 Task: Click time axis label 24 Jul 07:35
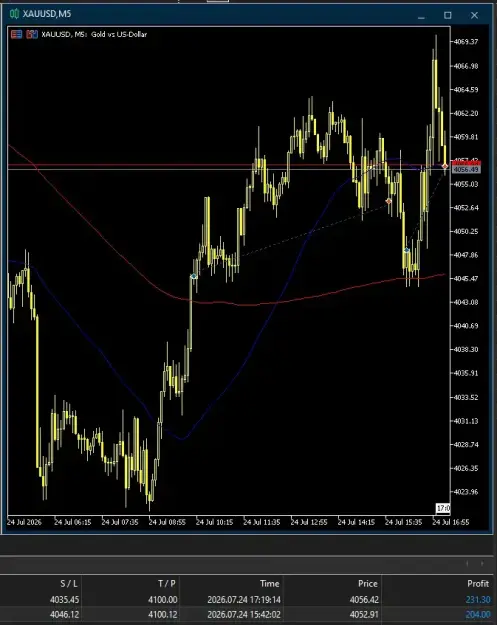(x=120, y=522)
